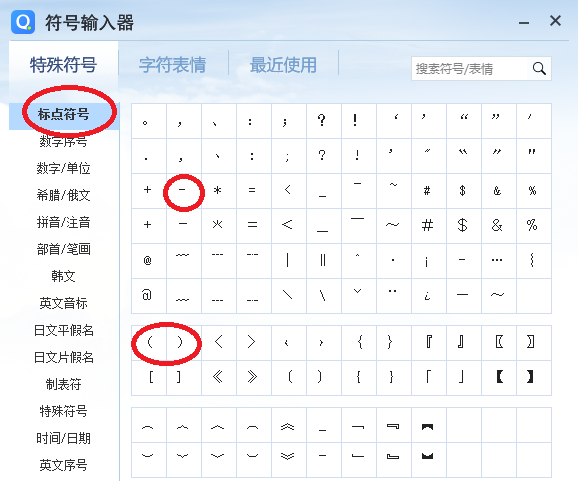Insert the inverted question mark ¿

pos(427,295)
